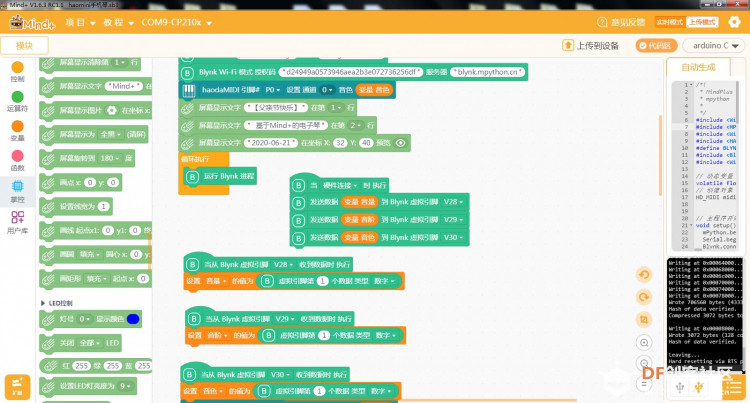Open the green Operators block category

click(18, 101)
